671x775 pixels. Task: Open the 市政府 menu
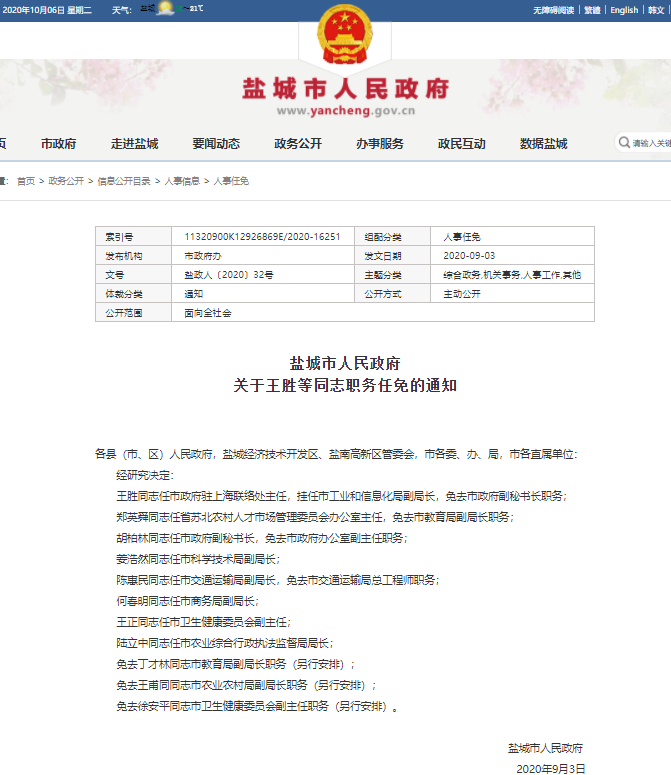point(58,144)
